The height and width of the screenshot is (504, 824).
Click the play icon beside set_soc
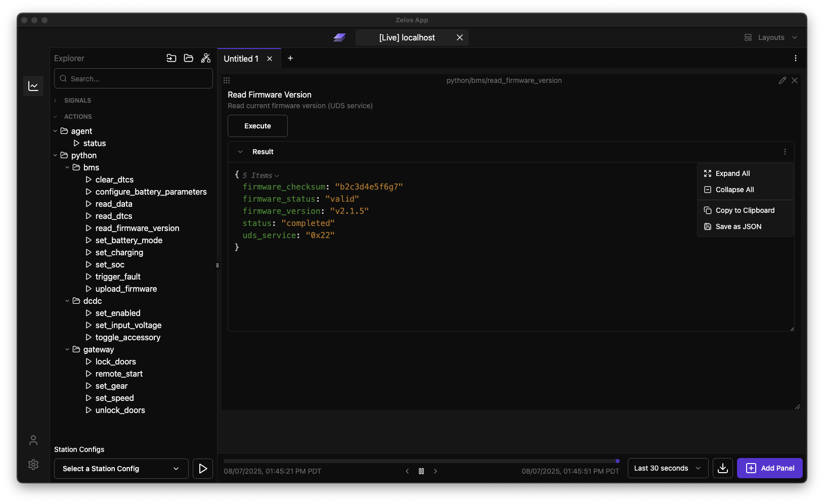coord(89,264)
